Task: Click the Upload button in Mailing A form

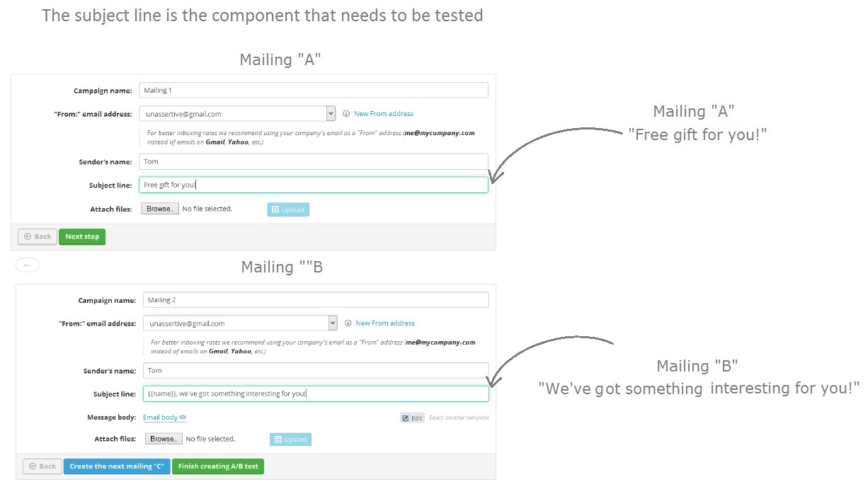Action: pos(288,209)
